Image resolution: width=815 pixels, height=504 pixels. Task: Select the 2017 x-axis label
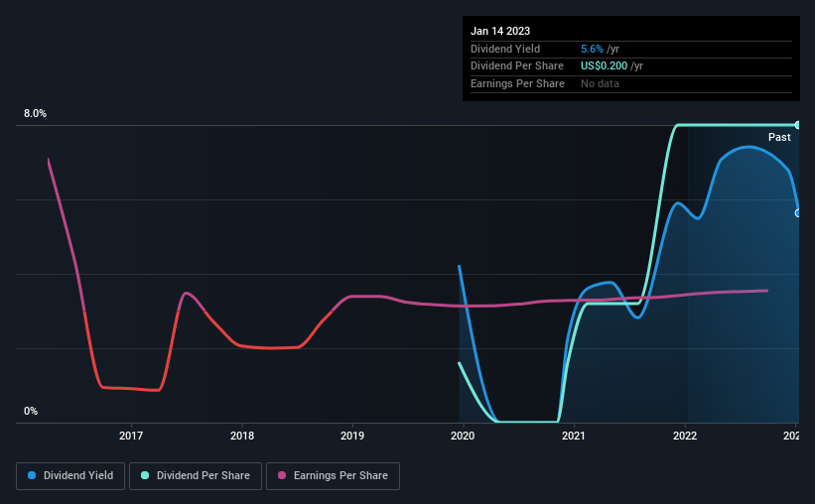(x=131, y=436)
